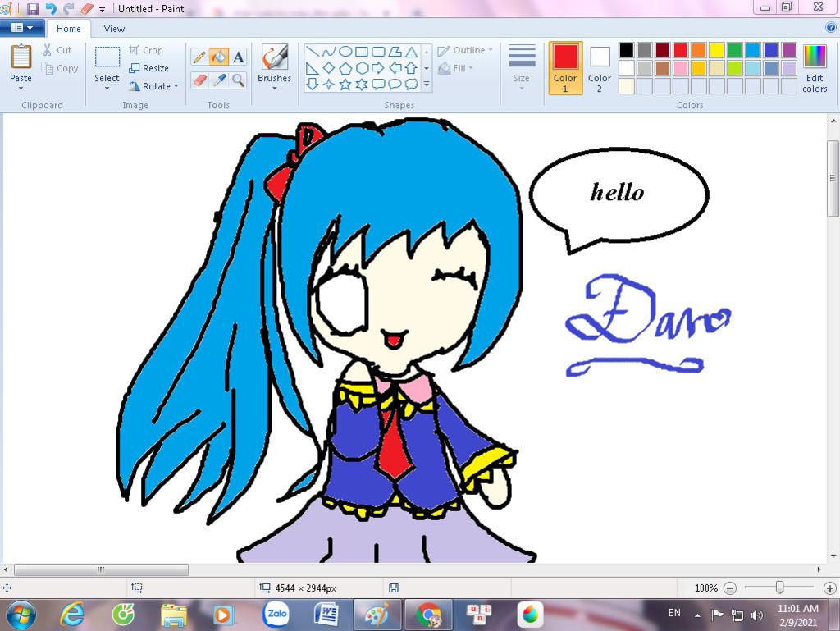Click the Zoom in plus button
The width and height of the screenshot is (840, 631).
830,588
